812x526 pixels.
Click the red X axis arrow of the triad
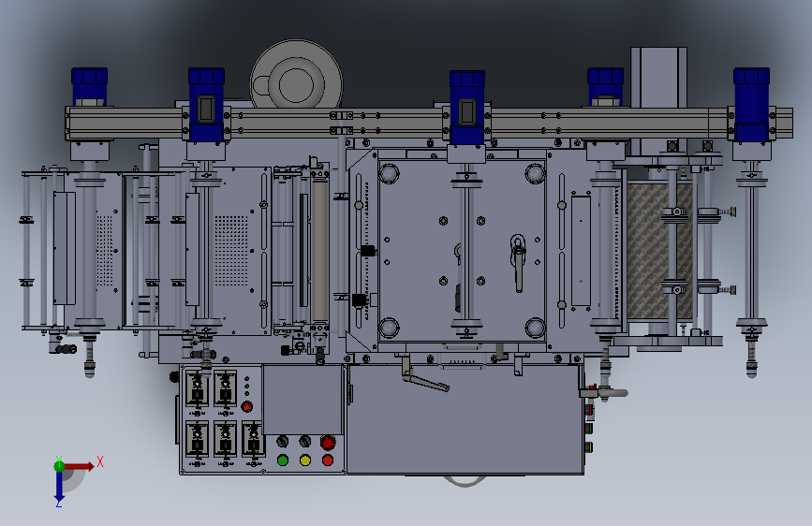coord(79,466)
